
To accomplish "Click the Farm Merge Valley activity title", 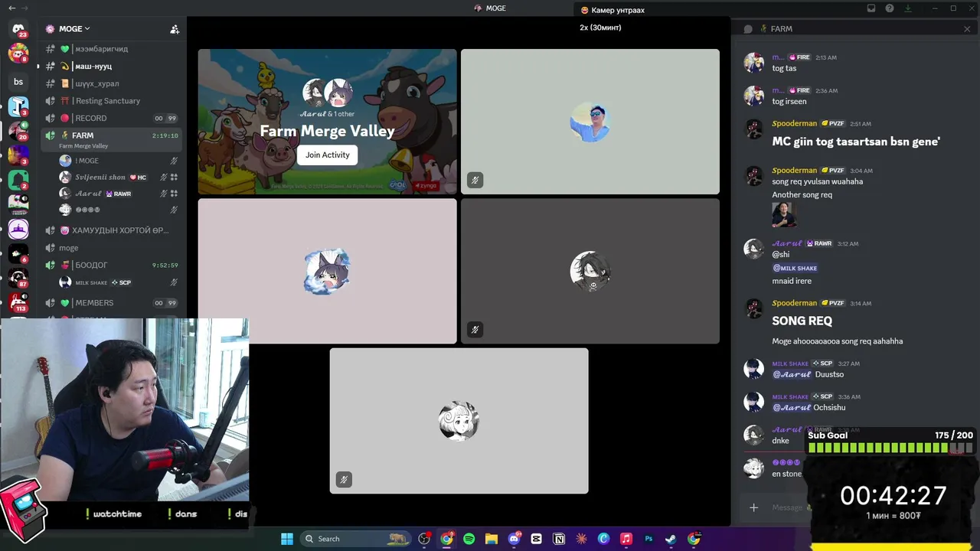I will (x=327, y=131).
